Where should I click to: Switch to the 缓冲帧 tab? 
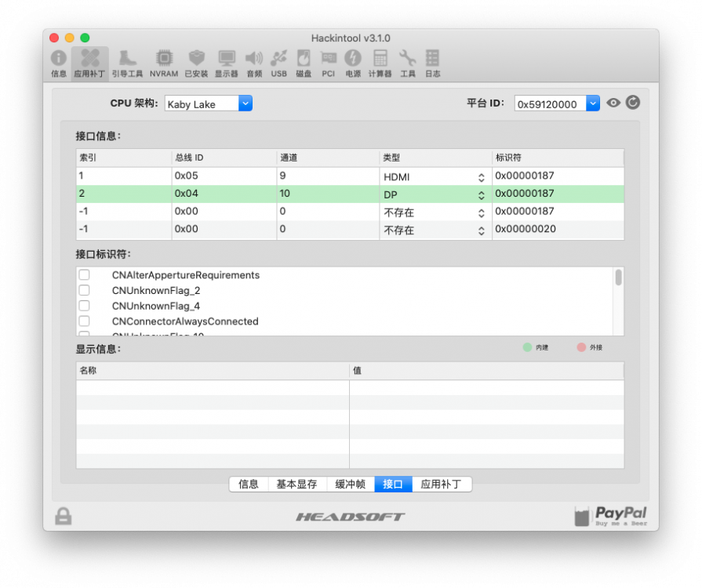350,485
